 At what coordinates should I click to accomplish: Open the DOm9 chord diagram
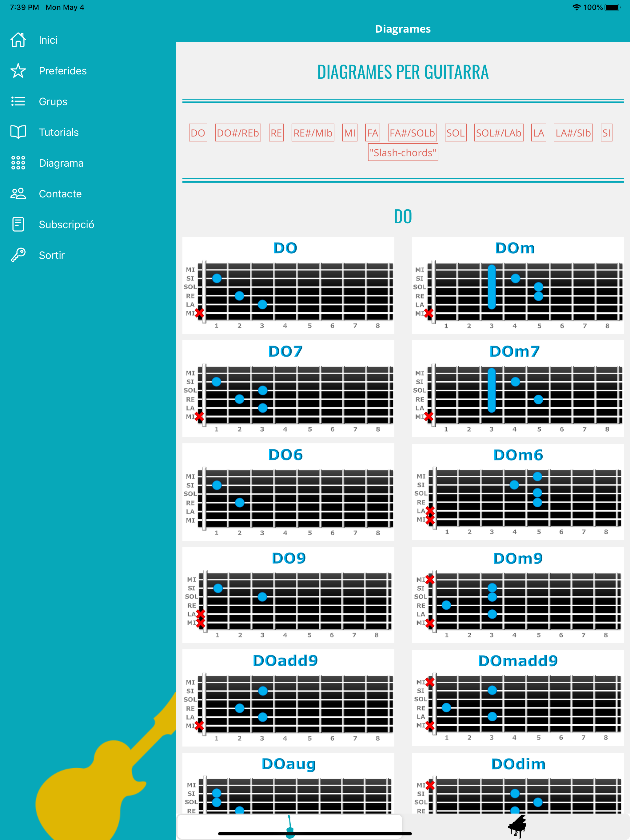(517, 595)
